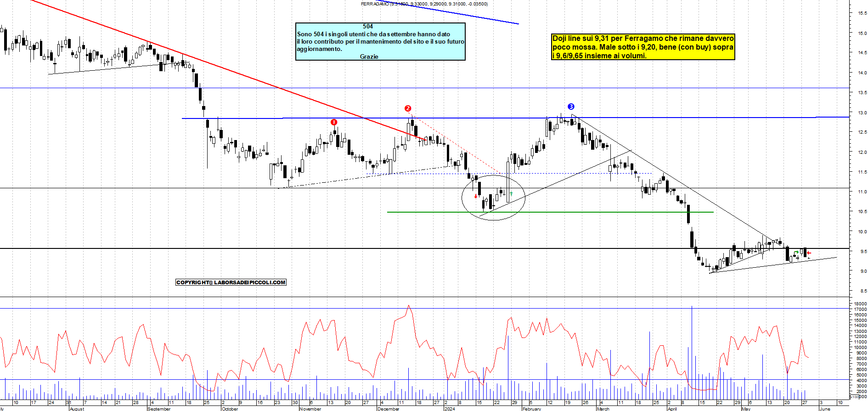Click the 15.0 price axis label

click(862, 33)
